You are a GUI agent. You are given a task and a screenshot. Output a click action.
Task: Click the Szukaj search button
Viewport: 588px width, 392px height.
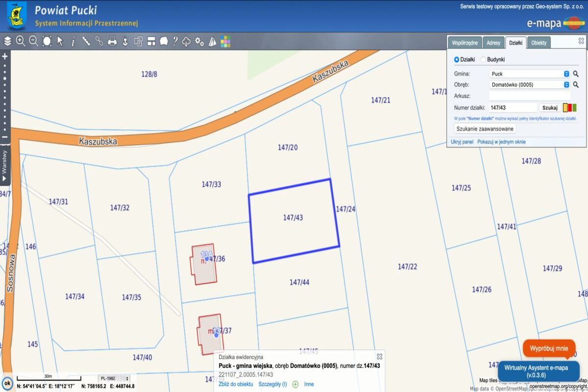pyautogui.click(x=550, y=108)
